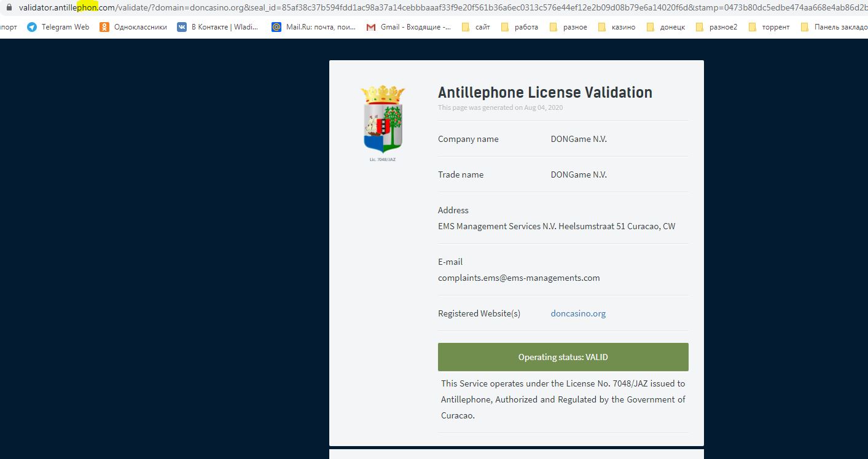
Task: Open the сайт bookmarks folder
Action: tap(475, 27)
